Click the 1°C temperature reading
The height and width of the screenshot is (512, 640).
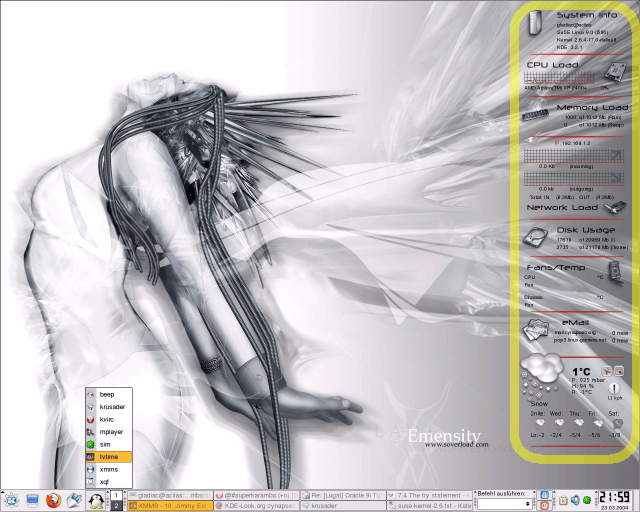tap(581, 372)
